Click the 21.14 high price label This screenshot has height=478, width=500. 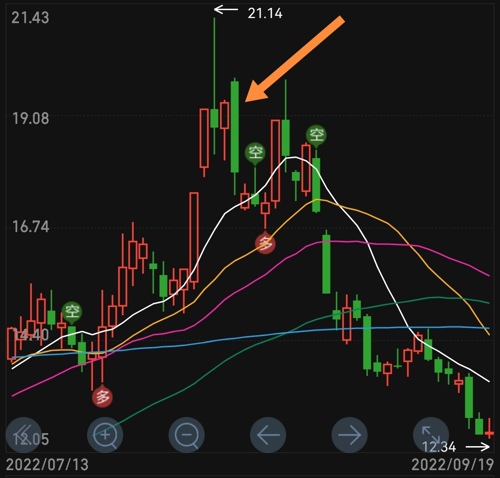pos(265,14)
